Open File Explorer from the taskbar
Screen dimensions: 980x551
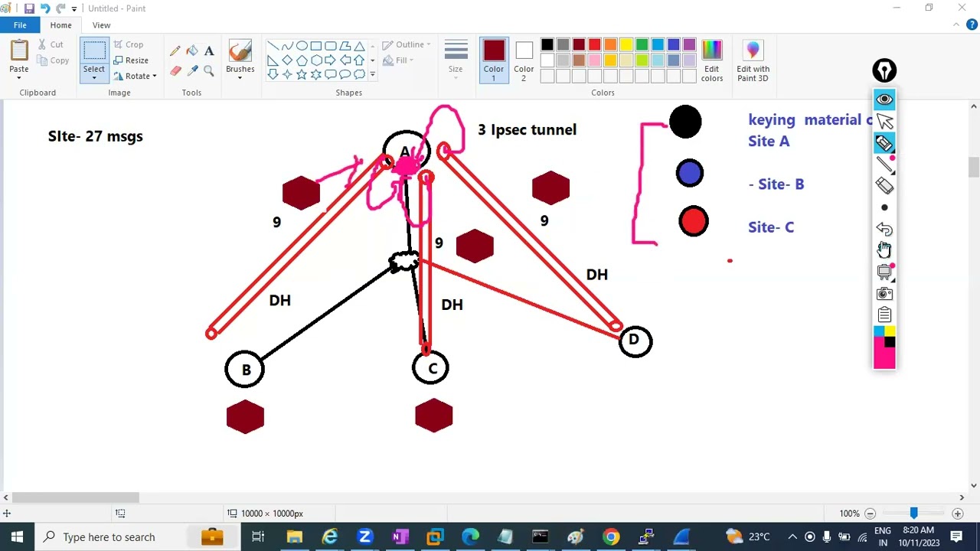(295, 536)
